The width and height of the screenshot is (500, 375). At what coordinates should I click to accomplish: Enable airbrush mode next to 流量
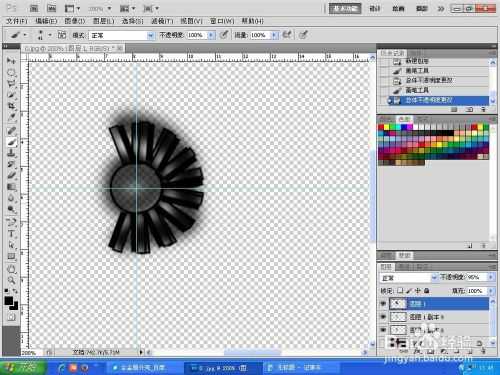point(287,35)
